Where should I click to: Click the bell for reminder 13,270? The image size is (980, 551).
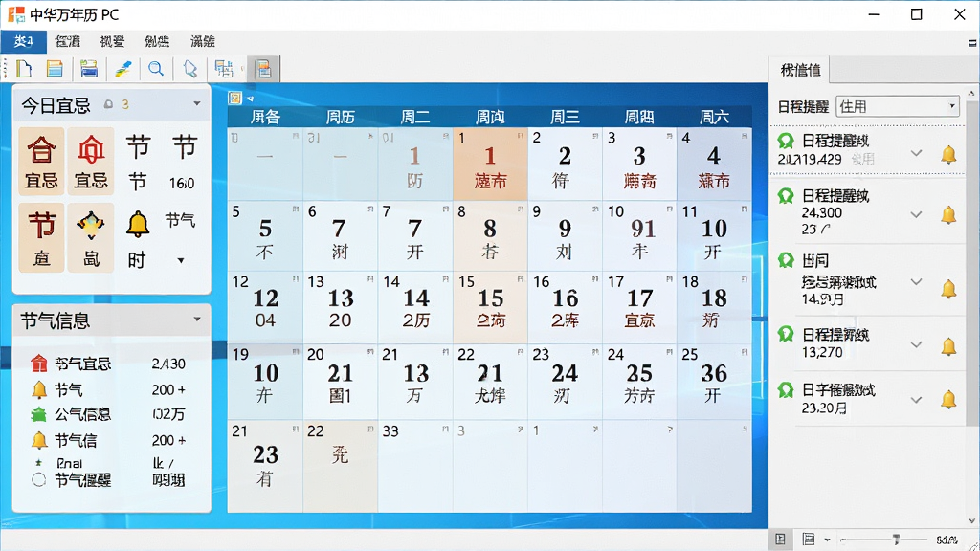click(948, 346)
